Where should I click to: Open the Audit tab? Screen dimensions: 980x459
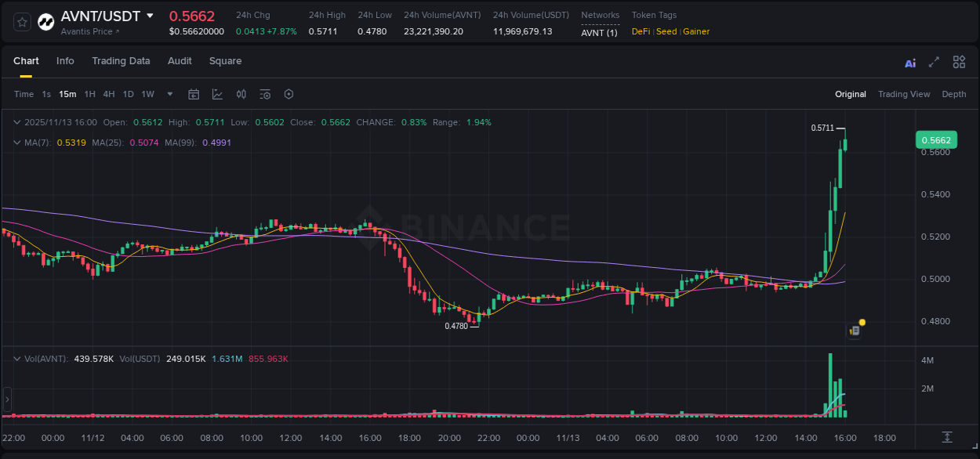coord(180,60)
